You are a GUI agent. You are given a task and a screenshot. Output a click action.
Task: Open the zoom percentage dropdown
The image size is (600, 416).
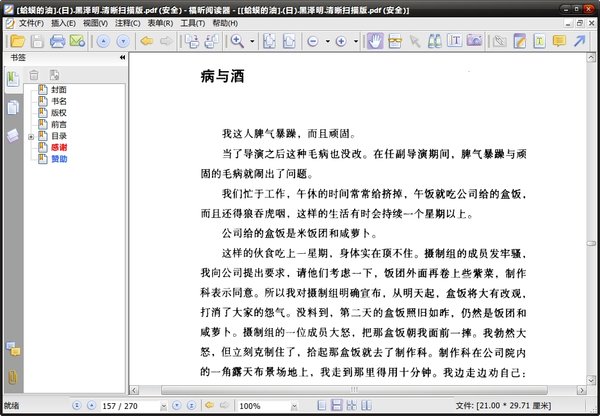click(295, 406)
